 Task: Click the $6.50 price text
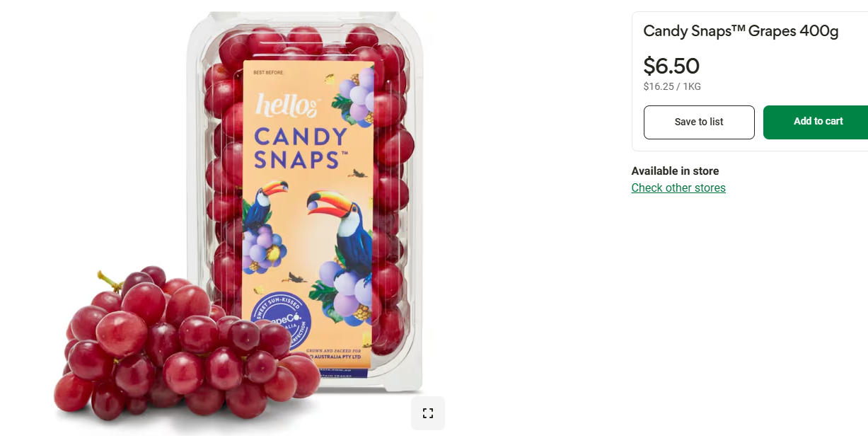click(x=671, y=66)
